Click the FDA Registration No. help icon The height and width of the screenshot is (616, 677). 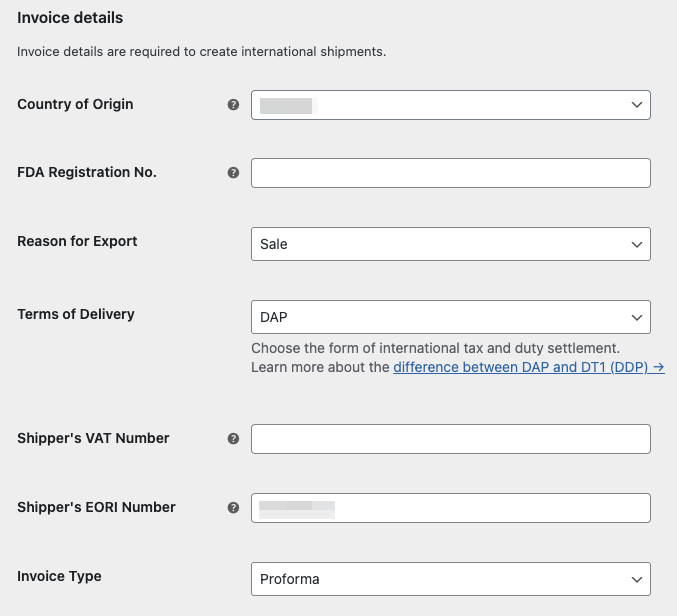[x=233, y=173]
